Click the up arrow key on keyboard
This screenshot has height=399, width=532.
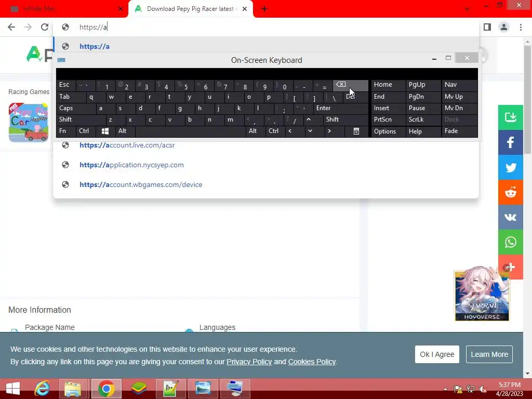(x=309, y=119)
